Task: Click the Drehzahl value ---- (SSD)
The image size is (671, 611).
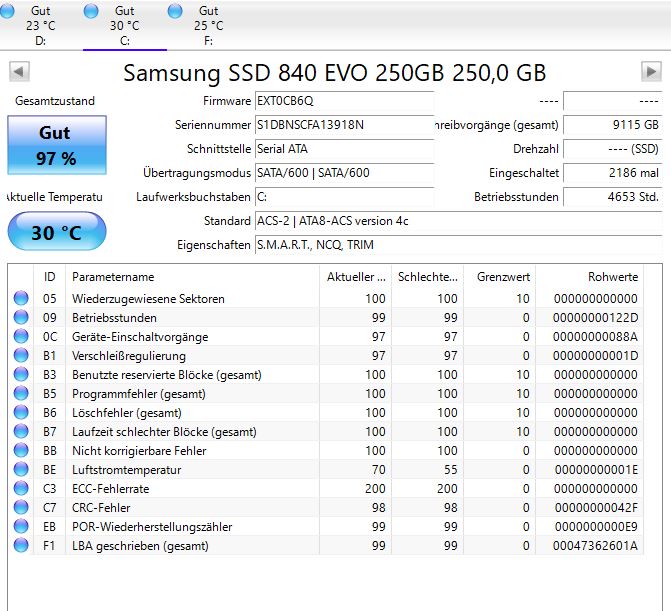Action: [x=612, y=149]
